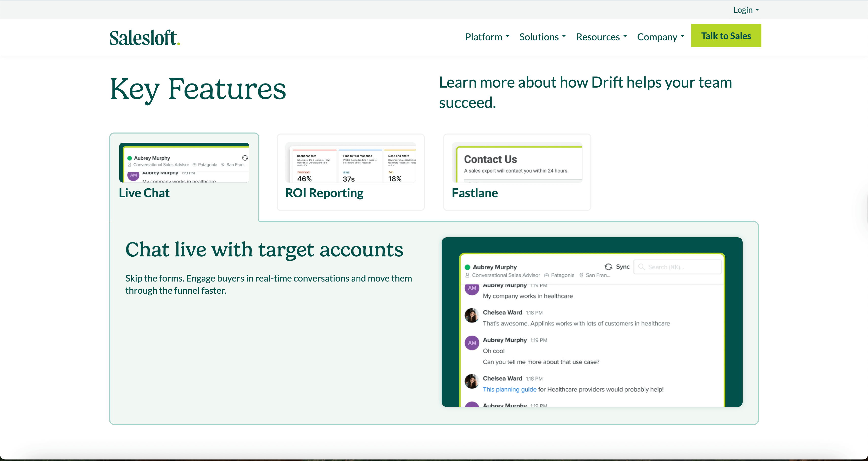The width and height of the screenshot is (868, 461).
Task: Click Chelsea Ward's profile avatar
Action: click(471, 316)
